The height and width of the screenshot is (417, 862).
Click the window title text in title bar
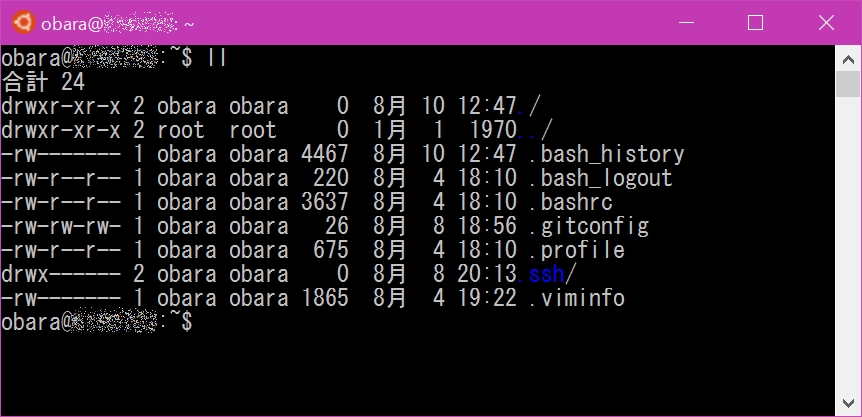[x=118, y=24]
